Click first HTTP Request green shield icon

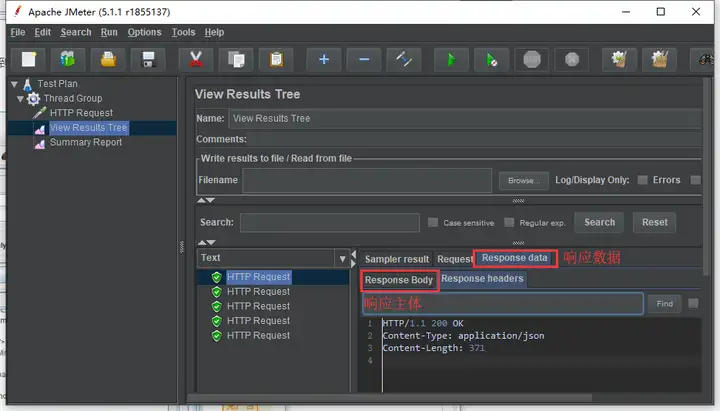[217, 277]
